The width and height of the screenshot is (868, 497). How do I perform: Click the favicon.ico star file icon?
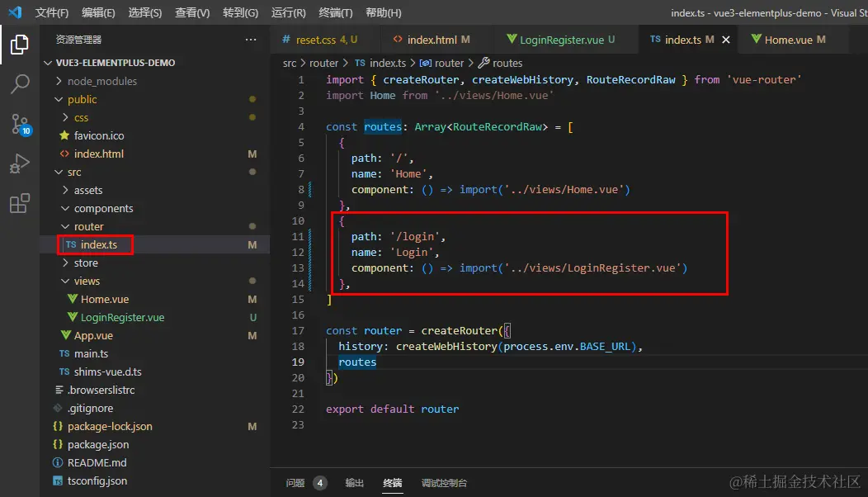click(x=64, y=135)
